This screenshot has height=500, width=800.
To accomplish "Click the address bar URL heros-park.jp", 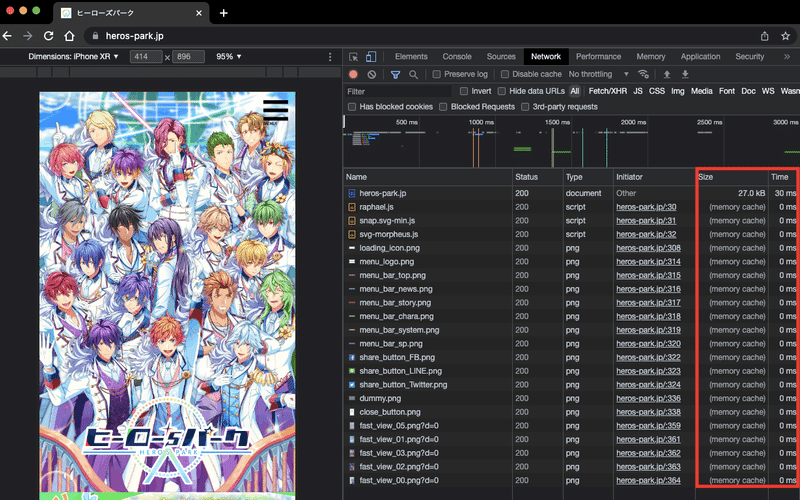I will pos(135,36).
